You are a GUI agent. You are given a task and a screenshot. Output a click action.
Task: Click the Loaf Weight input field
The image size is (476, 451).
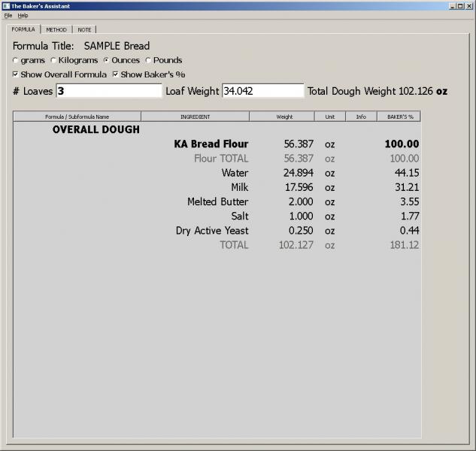pos(262,91)
